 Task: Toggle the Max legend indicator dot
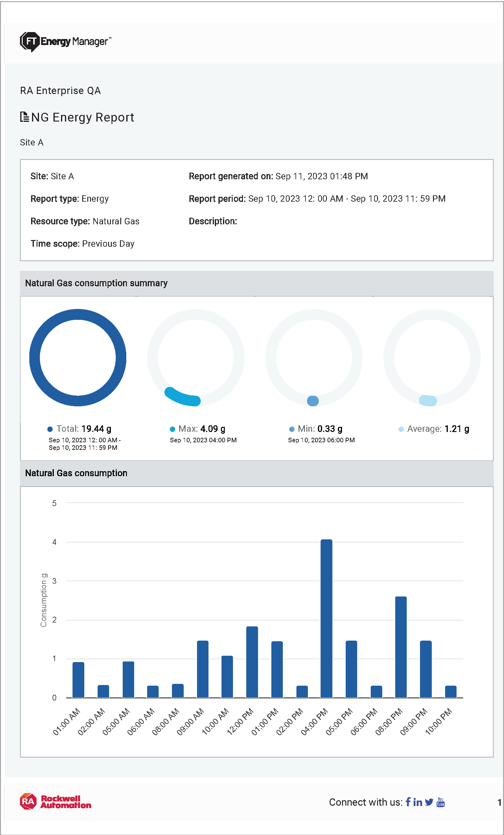click(x=172, y=429)
